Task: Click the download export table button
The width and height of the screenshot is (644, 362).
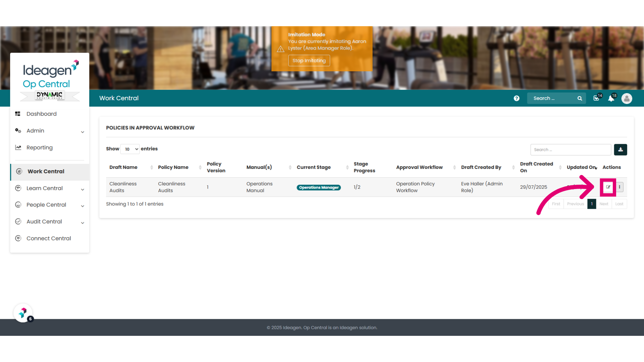Action: pos(621,149)
